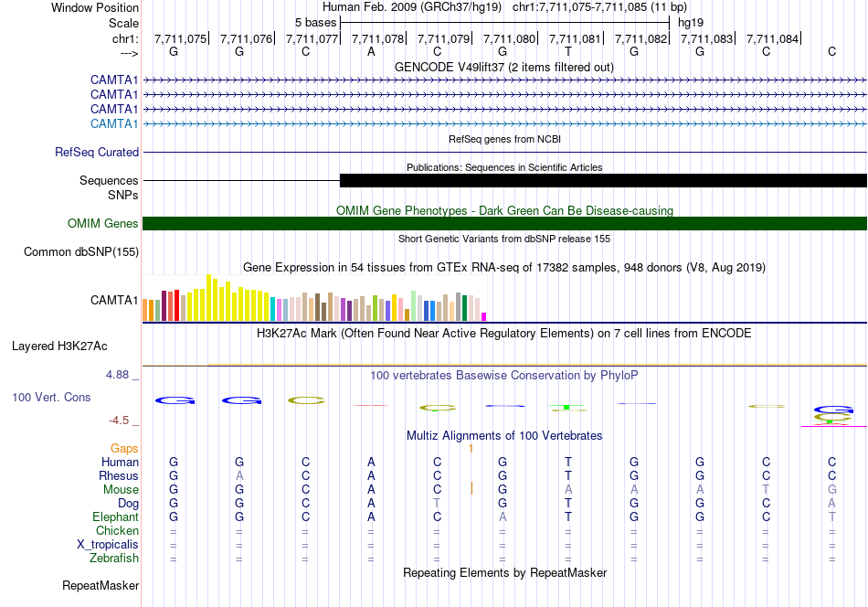Open 'Publications: Sequences in Scientific Articles' title

(x=504, y=167)
